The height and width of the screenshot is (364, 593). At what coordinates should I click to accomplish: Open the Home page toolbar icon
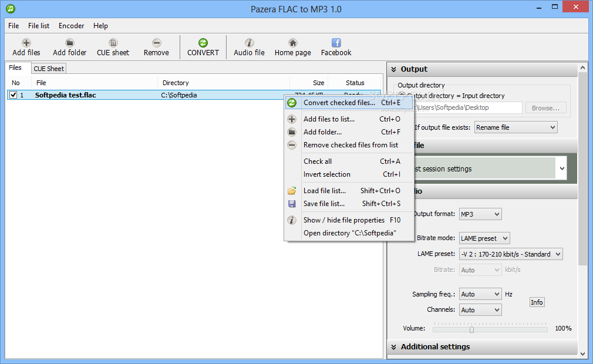293,43
